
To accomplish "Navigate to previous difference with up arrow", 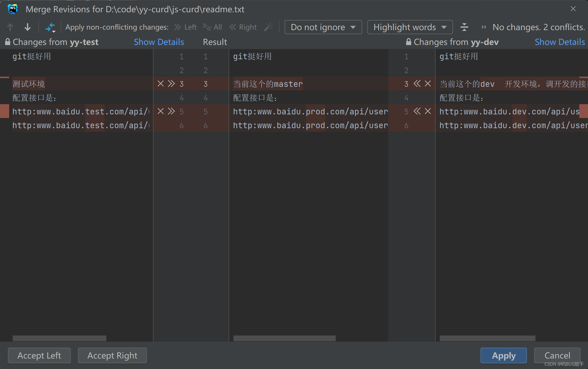I will (x=10, y=27).
